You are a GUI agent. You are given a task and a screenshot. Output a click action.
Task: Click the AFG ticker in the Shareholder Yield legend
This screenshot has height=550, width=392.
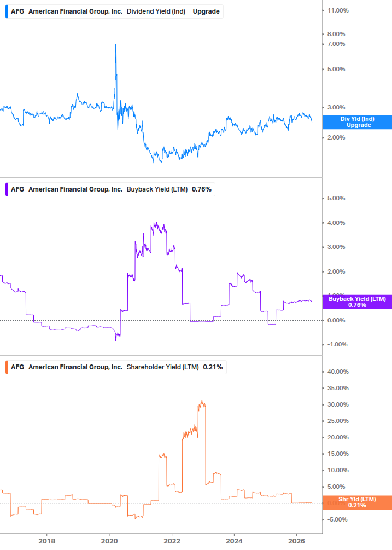(17, 367)
